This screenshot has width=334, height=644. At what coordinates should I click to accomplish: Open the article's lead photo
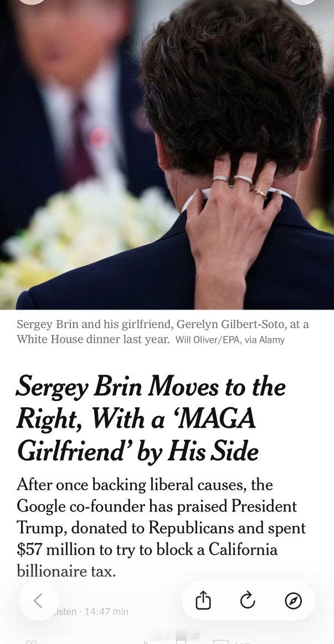tap(166, 155)
